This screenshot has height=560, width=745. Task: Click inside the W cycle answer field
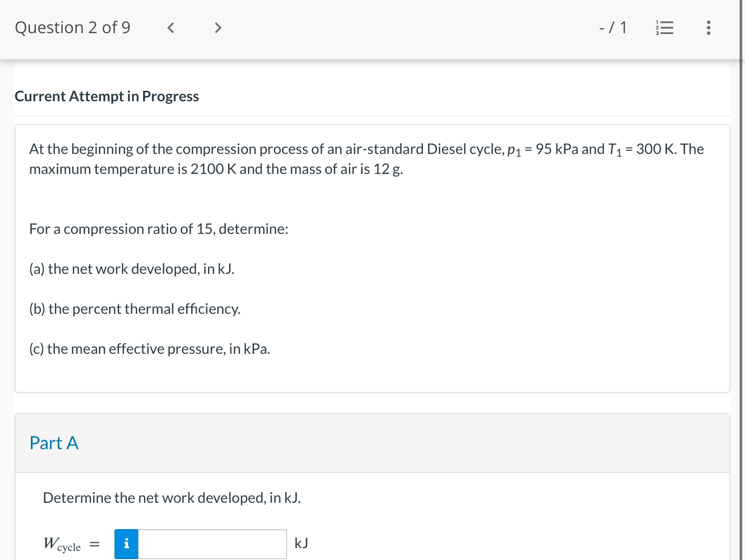click(213, 543)
